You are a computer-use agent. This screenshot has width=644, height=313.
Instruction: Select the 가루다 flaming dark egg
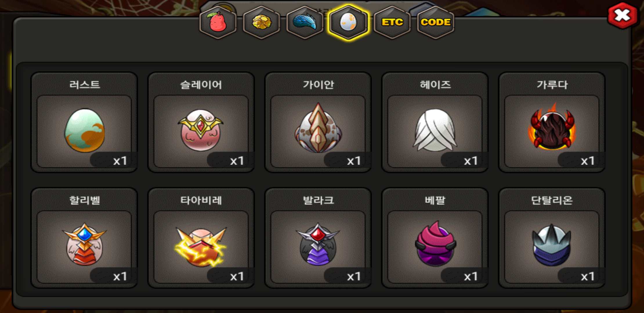tap(552, 131)
